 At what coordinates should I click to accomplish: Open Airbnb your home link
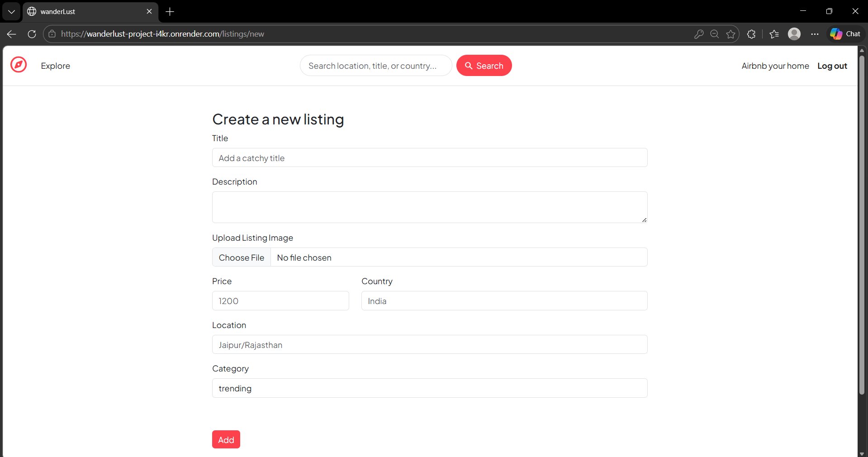pyautogui.click(x=775, y=66)
